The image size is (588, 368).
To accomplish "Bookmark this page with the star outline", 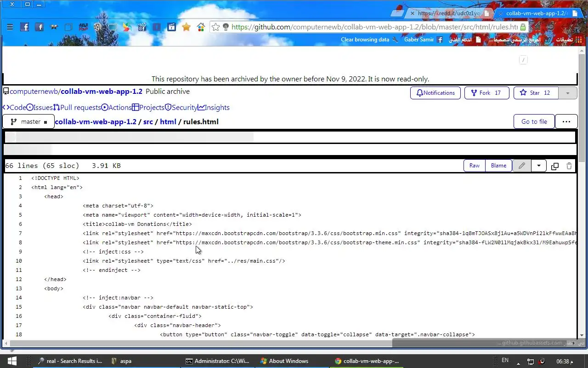I will pyautogui.click(x=216, y=27).
